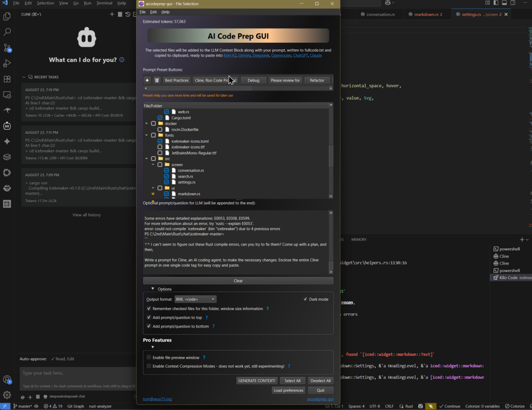The width and height of the screenshot is (532, 410).
Task: Toggle Dark mode checkbox
Action: pyautogui.click(x=305, y=299)
